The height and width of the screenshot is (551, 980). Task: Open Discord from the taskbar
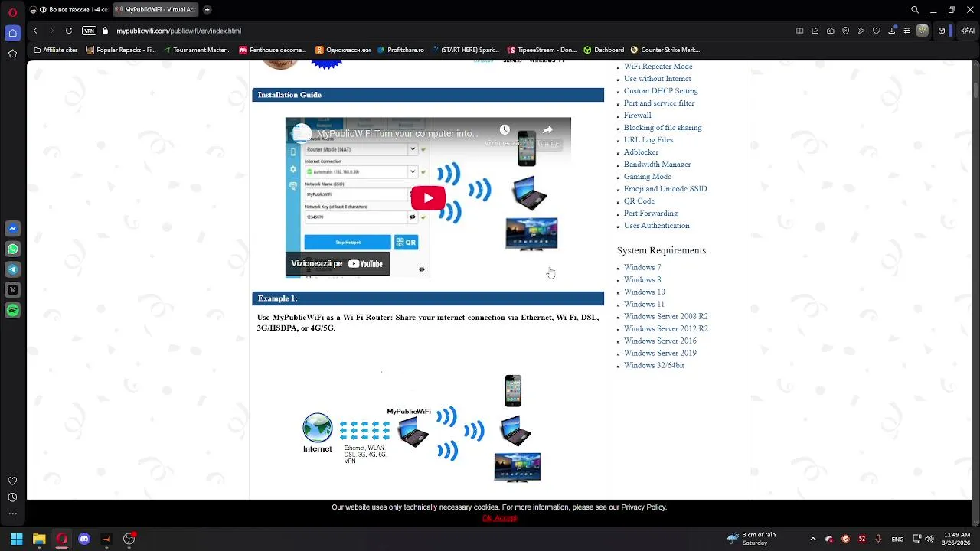[x=84, y=539]
